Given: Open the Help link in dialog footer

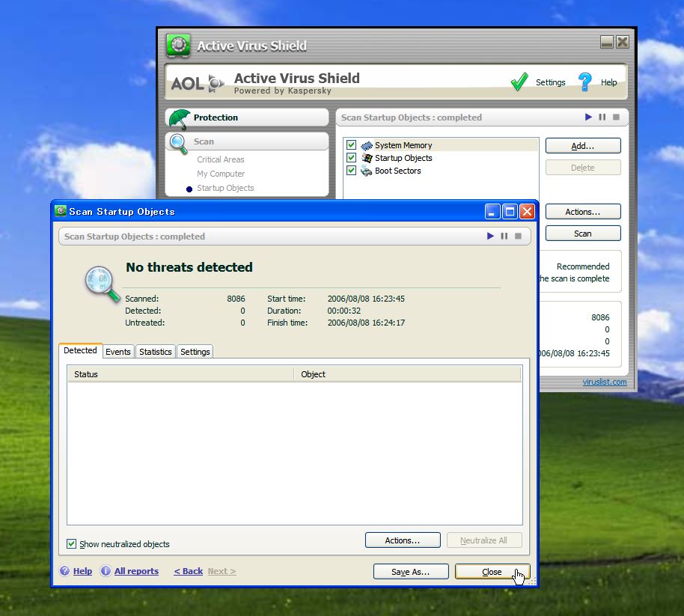Looking at the screenshot, I should tap(82, 570).
